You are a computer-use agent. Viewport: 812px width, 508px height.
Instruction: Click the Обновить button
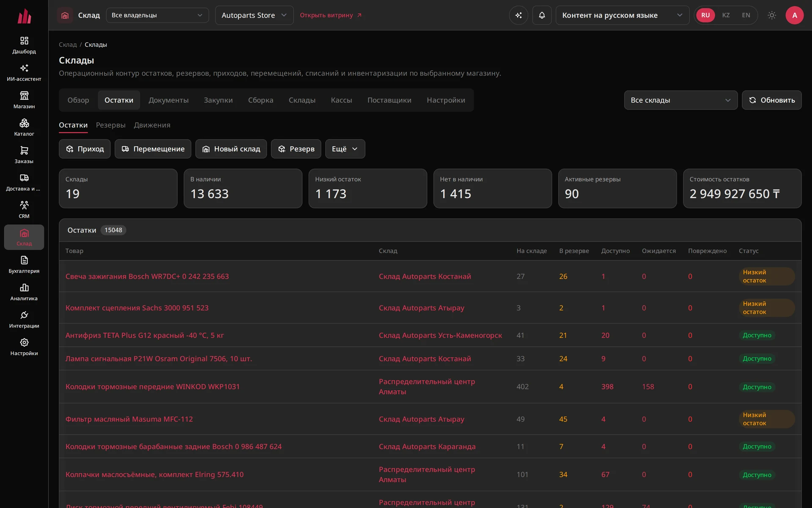(771, 100)
